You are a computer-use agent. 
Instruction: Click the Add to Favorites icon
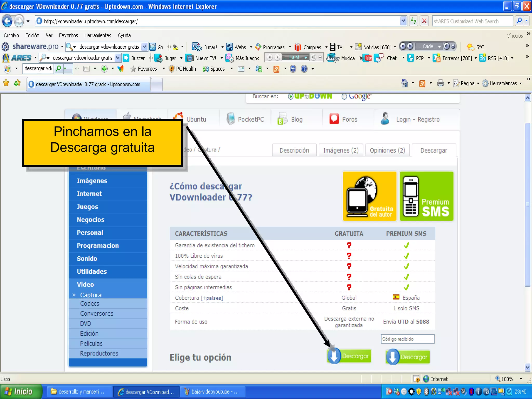[x=17, y=83]
